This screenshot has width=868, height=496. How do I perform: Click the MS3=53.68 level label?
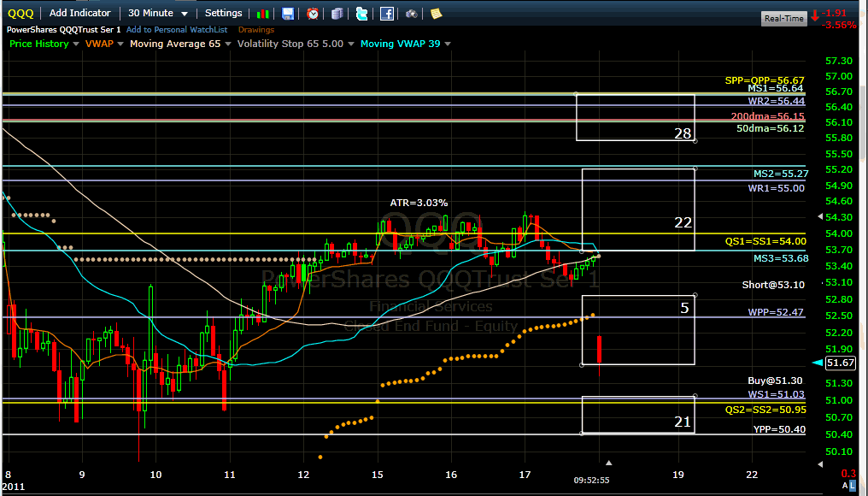tap(781, 259)
